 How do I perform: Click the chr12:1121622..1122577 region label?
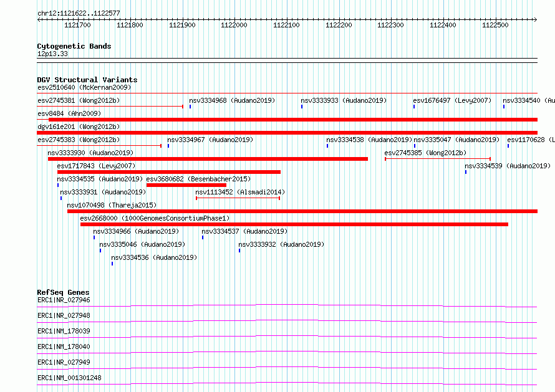point(79,13)
